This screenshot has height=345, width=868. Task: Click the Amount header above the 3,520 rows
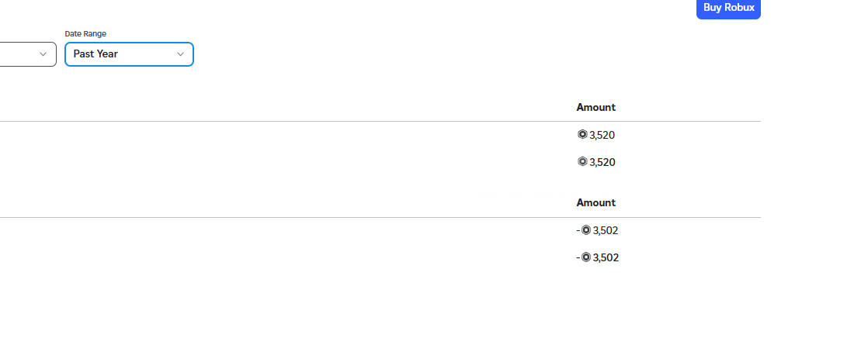tap(595, 107)
